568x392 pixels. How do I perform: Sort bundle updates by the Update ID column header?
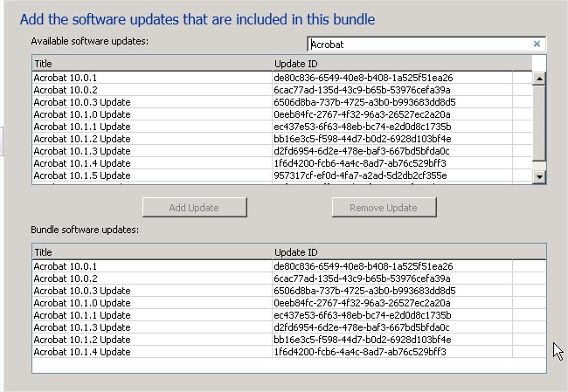tap(392, 252)
